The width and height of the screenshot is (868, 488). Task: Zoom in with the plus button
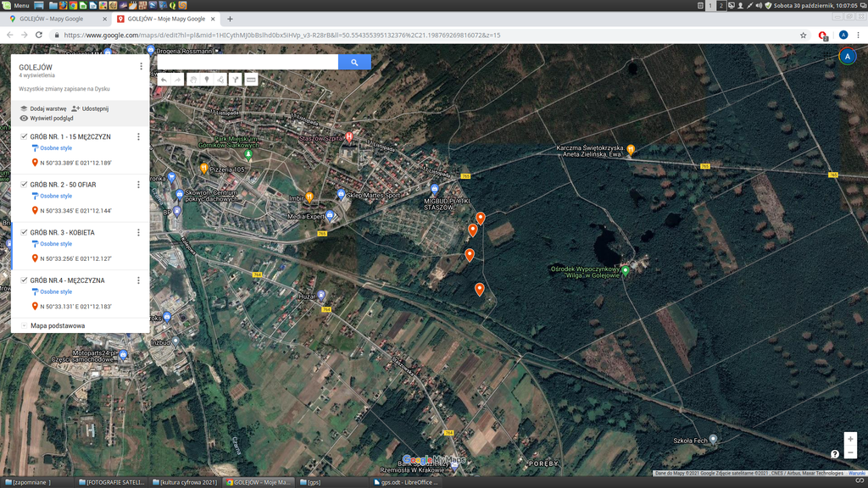(850, 439)
